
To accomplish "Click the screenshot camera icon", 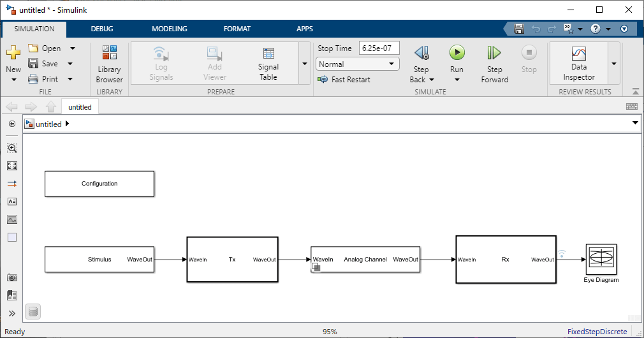I will coord(12,277).
